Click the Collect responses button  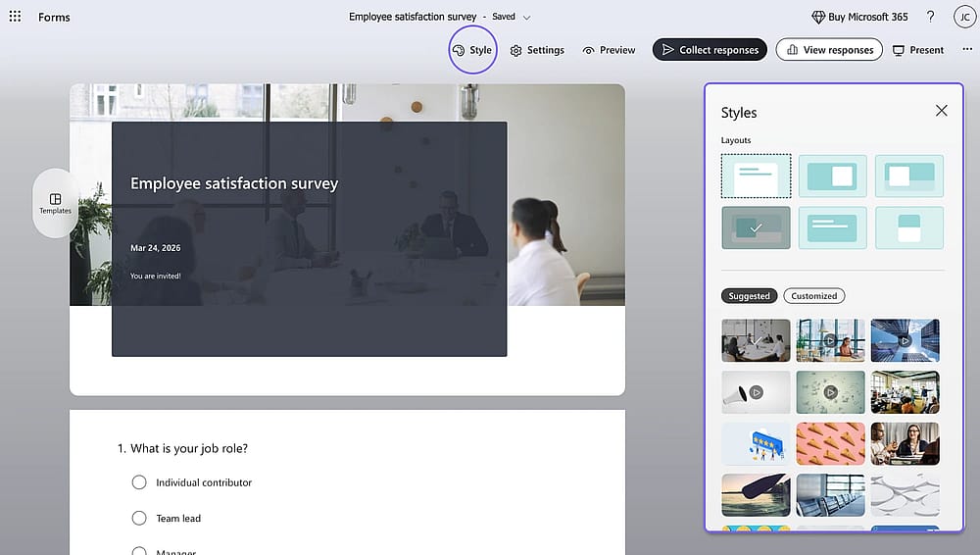pos(710,49)
